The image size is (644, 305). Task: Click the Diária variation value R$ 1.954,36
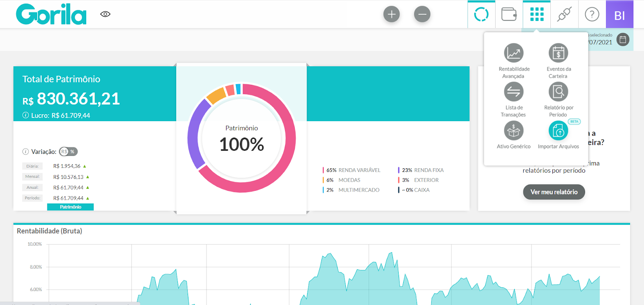(x=67, y=166)
